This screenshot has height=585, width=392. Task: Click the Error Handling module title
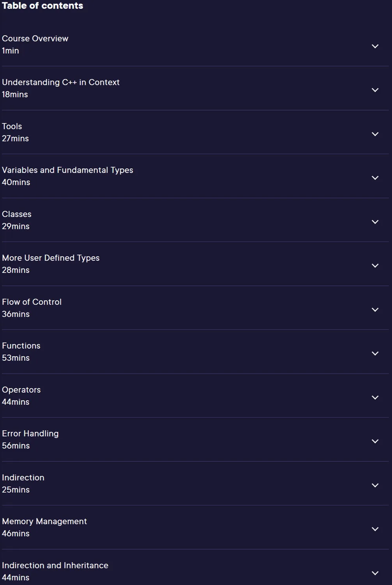tap(30, 434)
